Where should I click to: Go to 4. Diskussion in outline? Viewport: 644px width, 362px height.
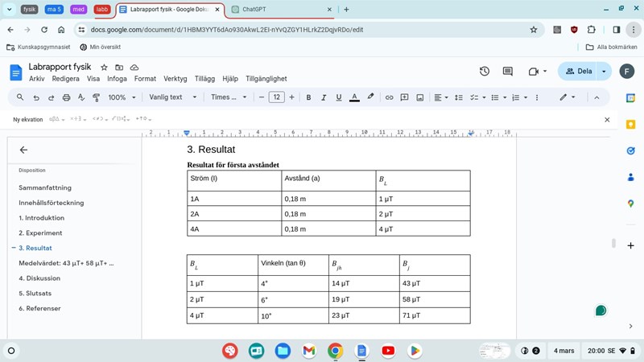pyautogui.click(x=39, y=278)
